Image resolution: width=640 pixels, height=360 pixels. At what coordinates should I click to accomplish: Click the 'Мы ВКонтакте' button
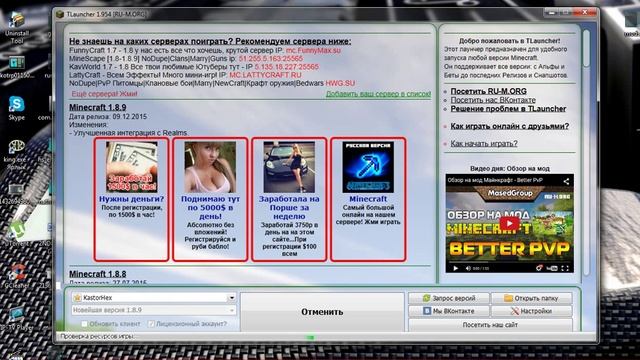point(449,311)
